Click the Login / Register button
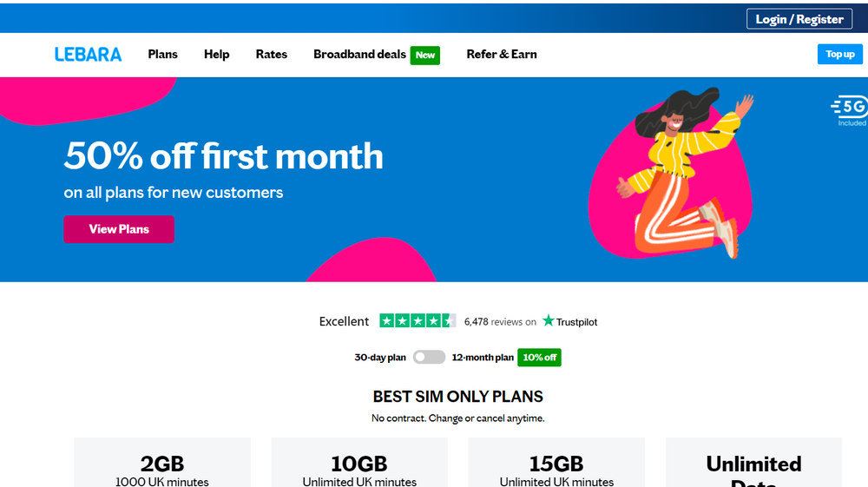Viewport: 868px width, 487px height. click(799, 19)
